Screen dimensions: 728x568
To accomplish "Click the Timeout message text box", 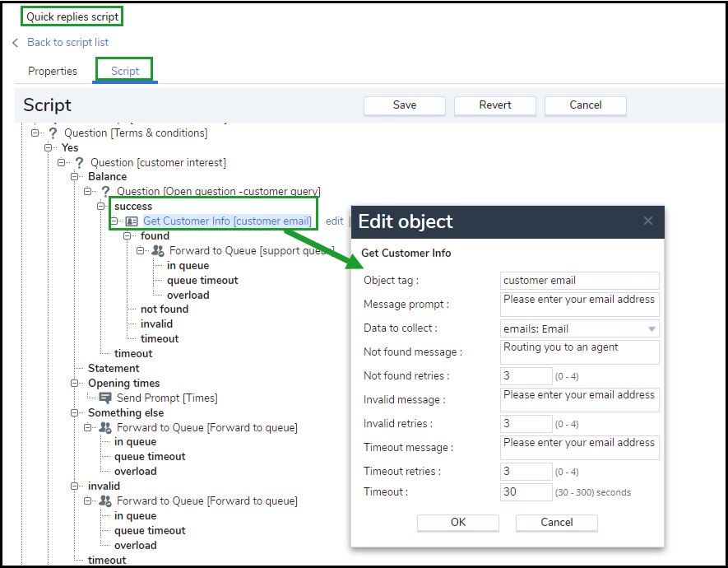I will pyautogui.click(x=579, y=448).
